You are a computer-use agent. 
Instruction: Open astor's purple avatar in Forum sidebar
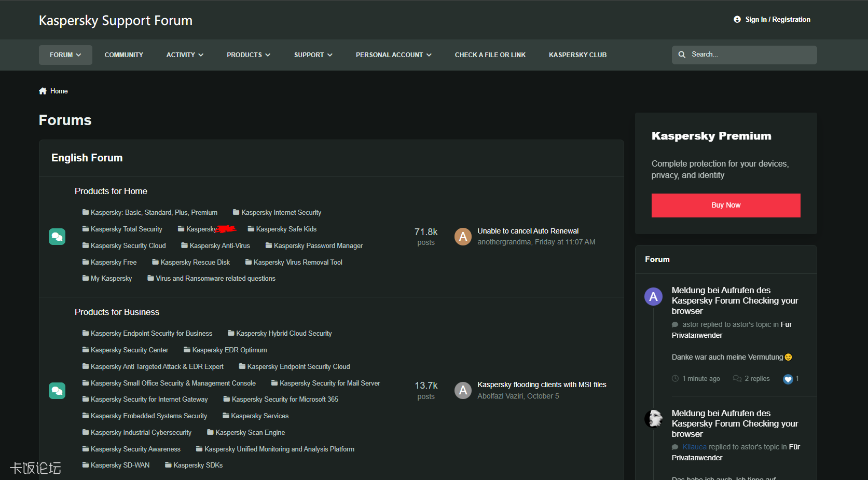pyautogui.click(x=653, y=297)
